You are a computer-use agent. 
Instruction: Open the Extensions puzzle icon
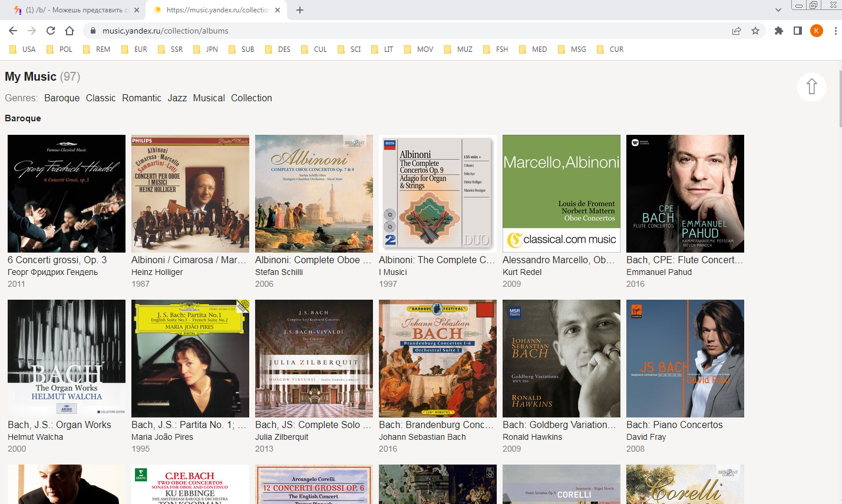(x=778, y=31)
